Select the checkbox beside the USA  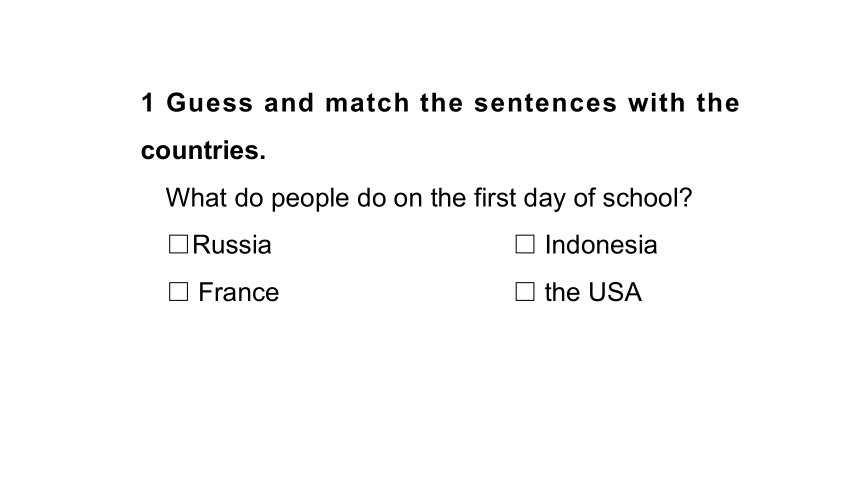[525, 291]
